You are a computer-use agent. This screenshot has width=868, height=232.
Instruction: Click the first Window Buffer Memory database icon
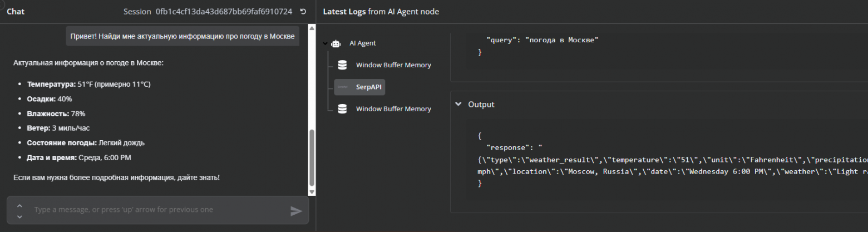pos(343,65)
